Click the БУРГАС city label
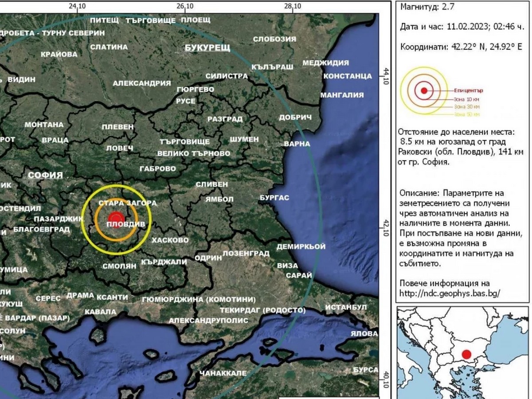 (x=274, y=198)
